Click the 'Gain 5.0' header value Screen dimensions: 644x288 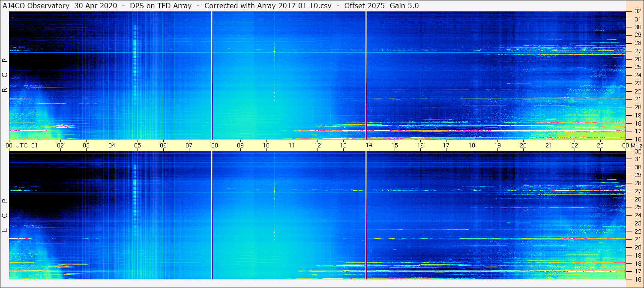point(404,6)
